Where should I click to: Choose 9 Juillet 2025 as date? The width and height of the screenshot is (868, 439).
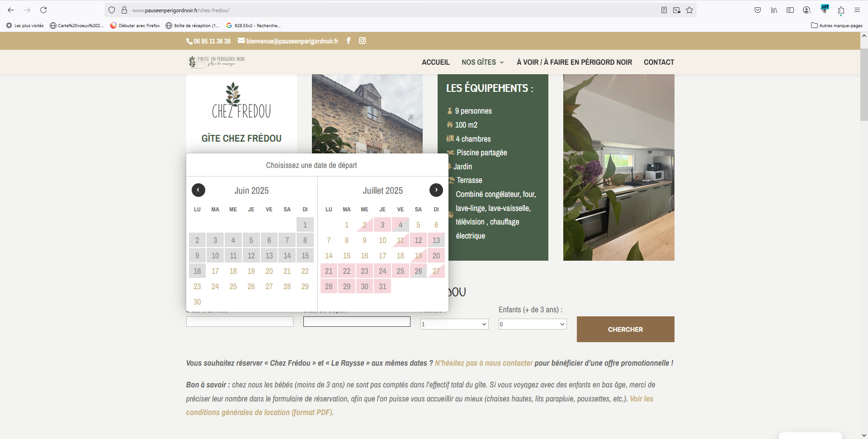point(365,240)
